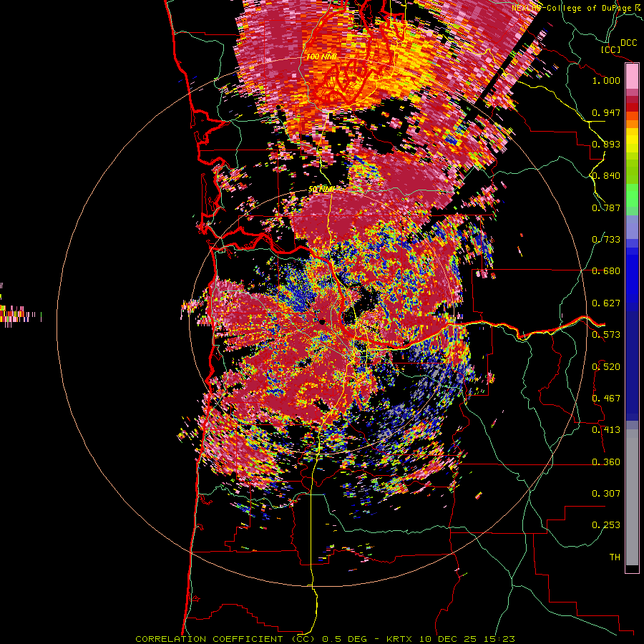
Task: Click the 0.413 legend value
Action: pos(606,430)
